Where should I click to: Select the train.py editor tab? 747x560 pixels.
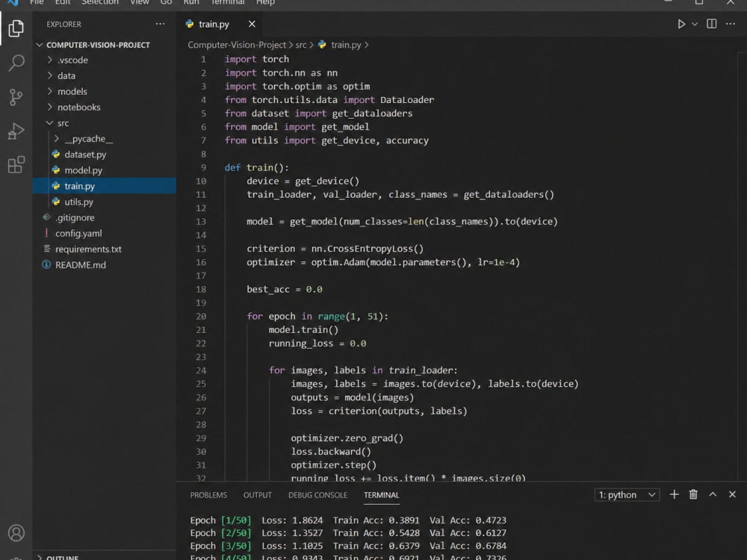(x=214, y=24)
